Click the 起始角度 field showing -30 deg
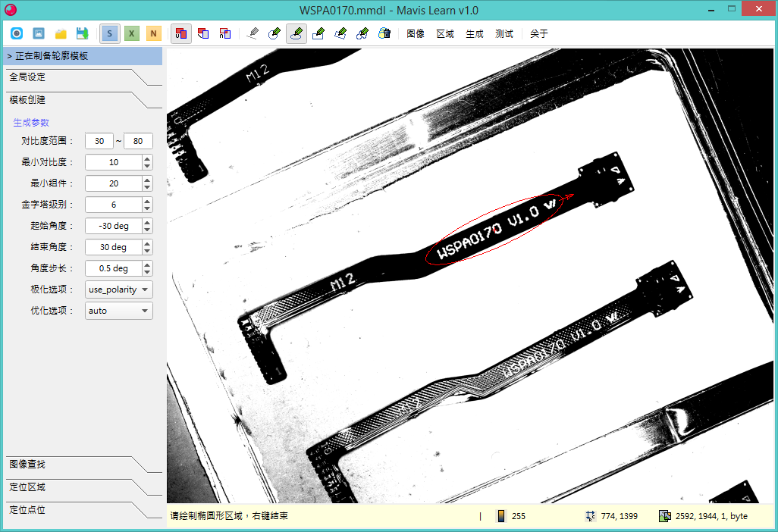 click(x=114, y=226)
